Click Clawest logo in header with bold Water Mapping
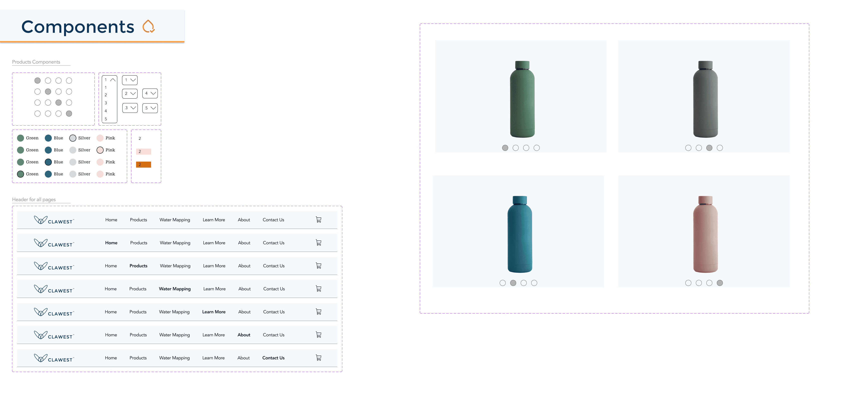Screen dimensions: 868x394 point(54,289)
